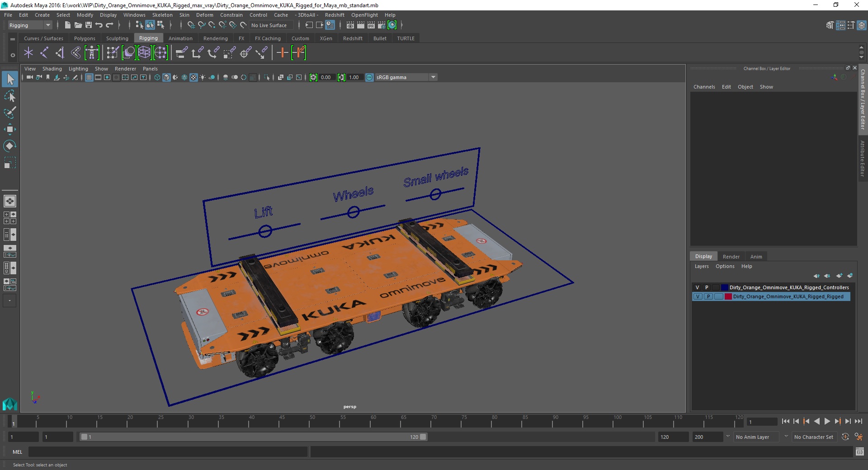Click Go to start of playback range
This screenshot has height=470, width=868.
pyautogui.click(x=786, y=421)
